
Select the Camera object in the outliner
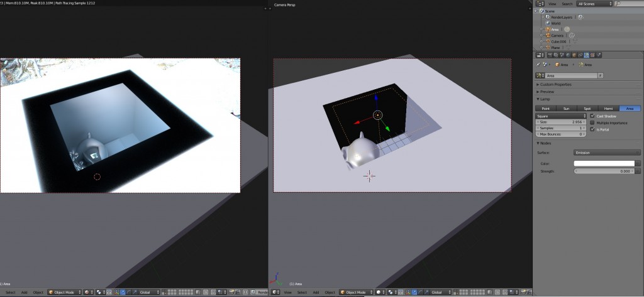[x=557, y=36]
